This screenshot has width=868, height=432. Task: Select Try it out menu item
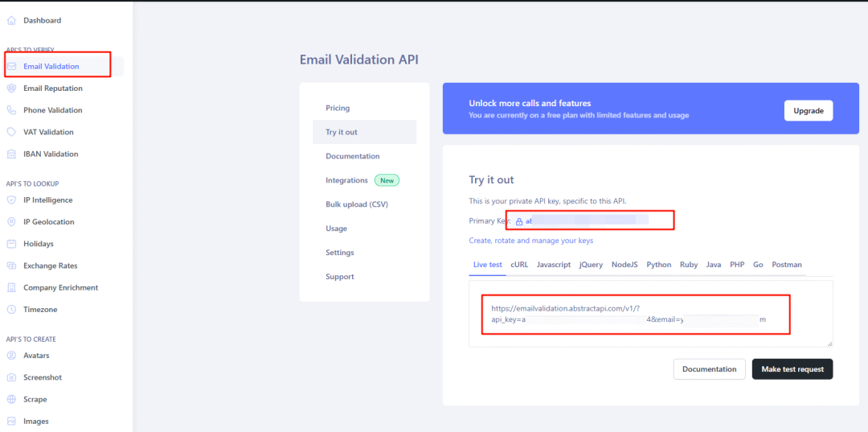(x=364, y=132)
